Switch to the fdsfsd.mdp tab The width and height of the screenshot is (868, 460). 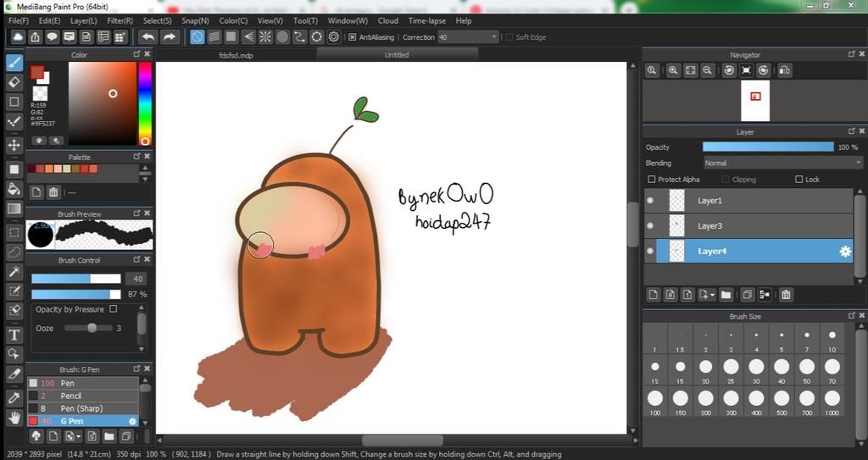click(x=236, y=55)
